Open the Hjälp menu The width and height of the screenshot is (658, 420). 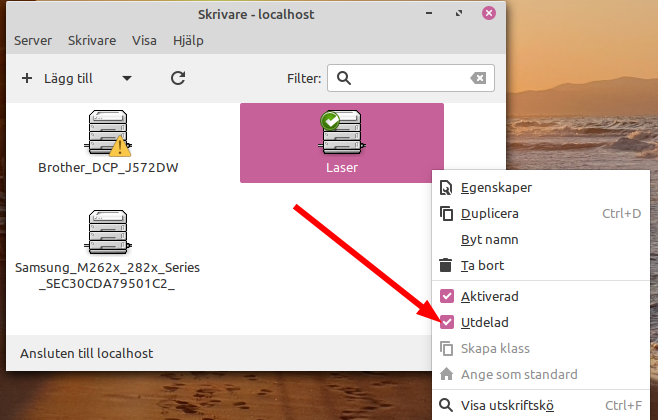(x=190, y=41)
